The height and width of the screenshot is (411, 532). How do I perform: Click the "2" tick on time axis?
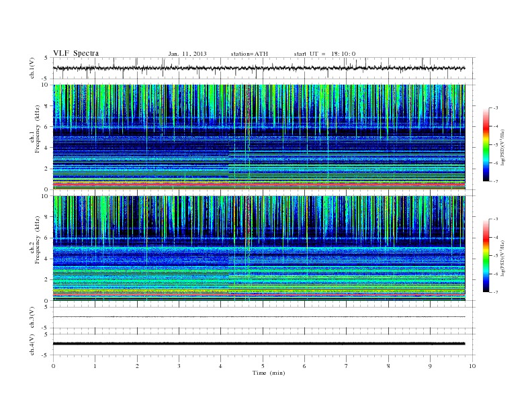click(x=137, y=366)
